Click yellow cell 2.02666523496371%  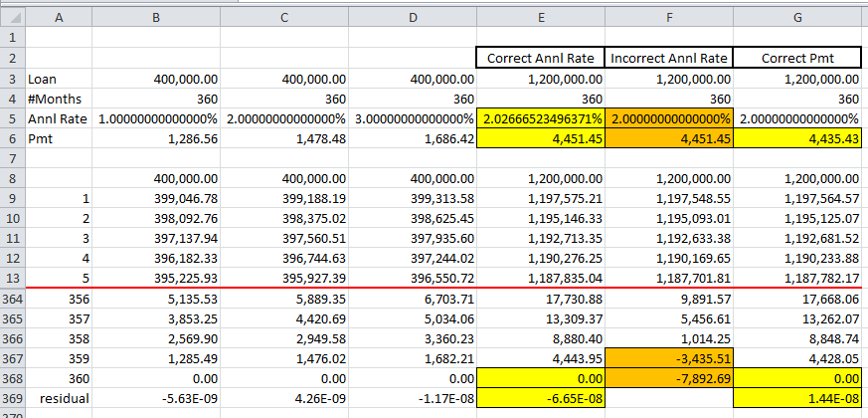[x=541, y=118]
